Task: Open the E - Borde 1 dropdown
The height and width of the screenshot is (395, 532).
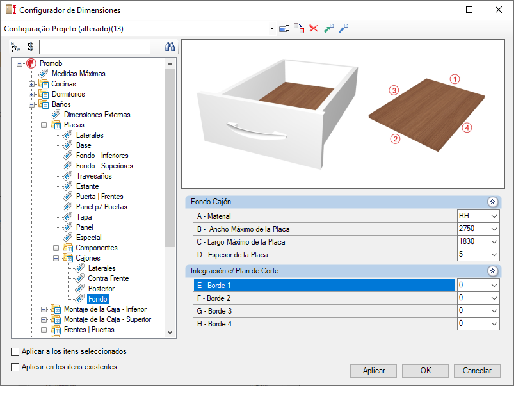Action: [494, 285]
